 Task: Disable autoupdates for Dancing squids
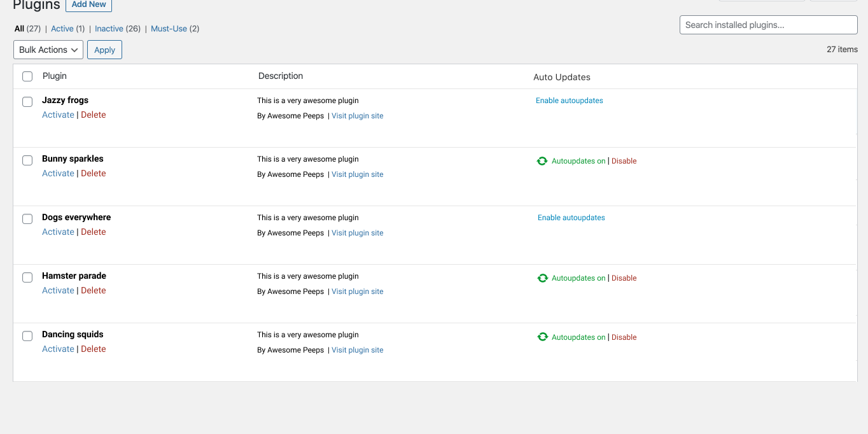624,337
